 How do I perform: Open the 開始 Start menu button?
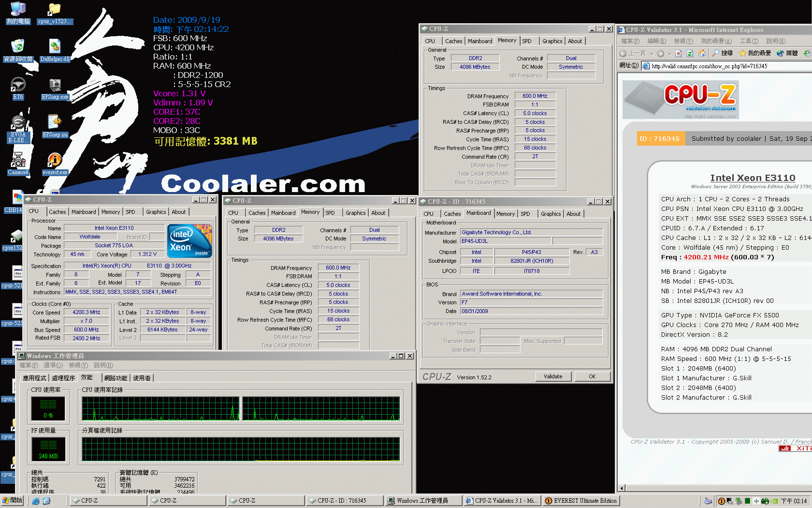click(13, 501)
